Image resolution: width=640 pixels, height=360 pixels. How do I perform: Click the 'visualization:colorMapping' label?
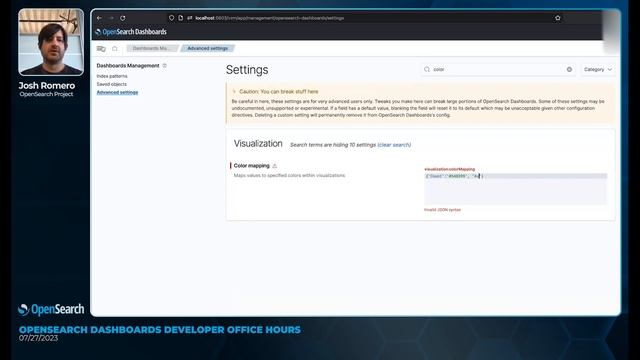[449, 169]
